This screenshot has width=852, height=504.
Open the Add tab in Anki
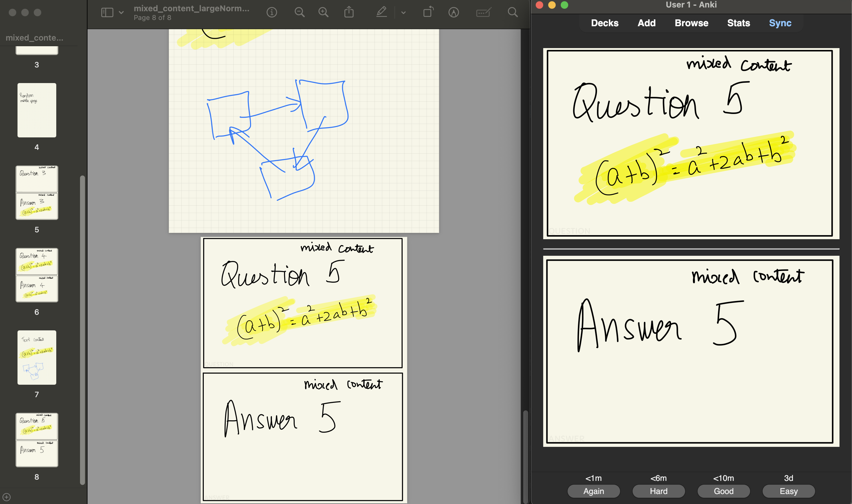[x=646, y=23]
